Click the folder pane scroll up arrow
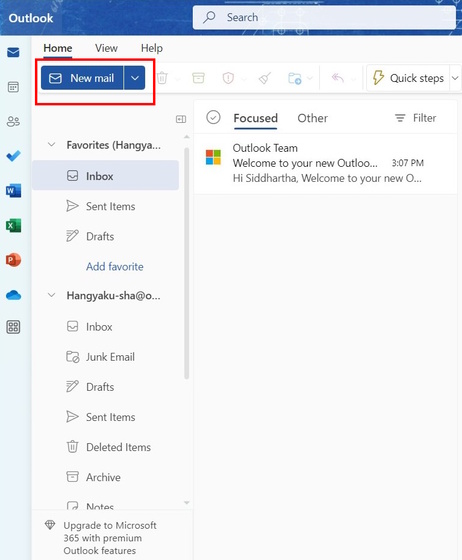This screenshot has width=462, height=560. 186,137
